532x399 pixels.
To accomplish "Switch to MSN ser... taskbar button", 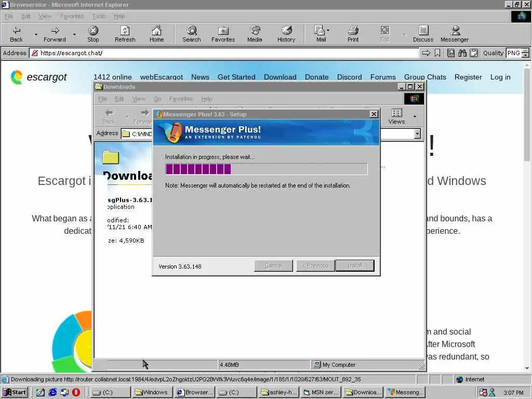I will 321,392.
